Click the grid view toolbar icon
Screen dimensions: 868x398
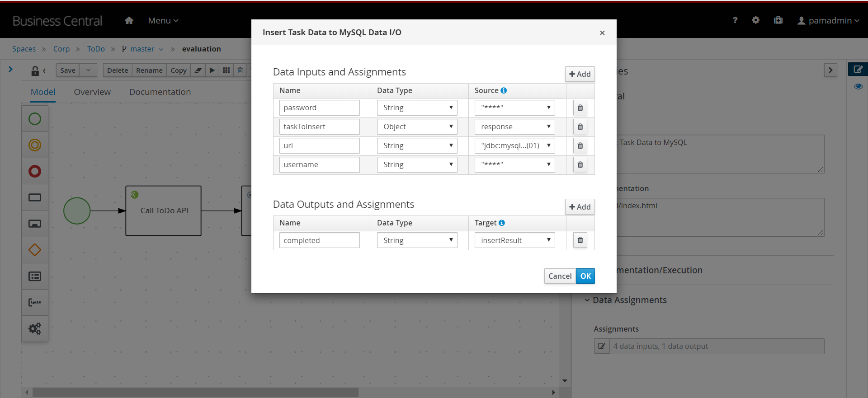point(226,70)
